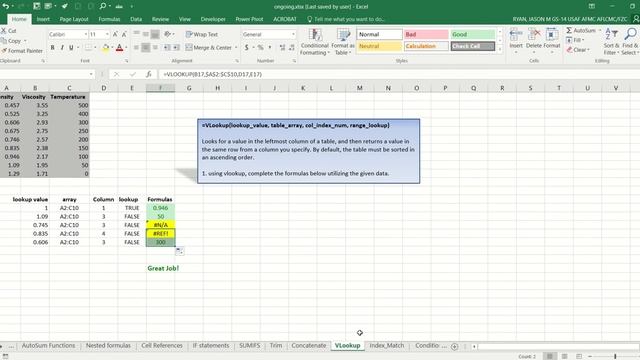
Task: Apply Comma Style format
Action: tap(270, 48)
